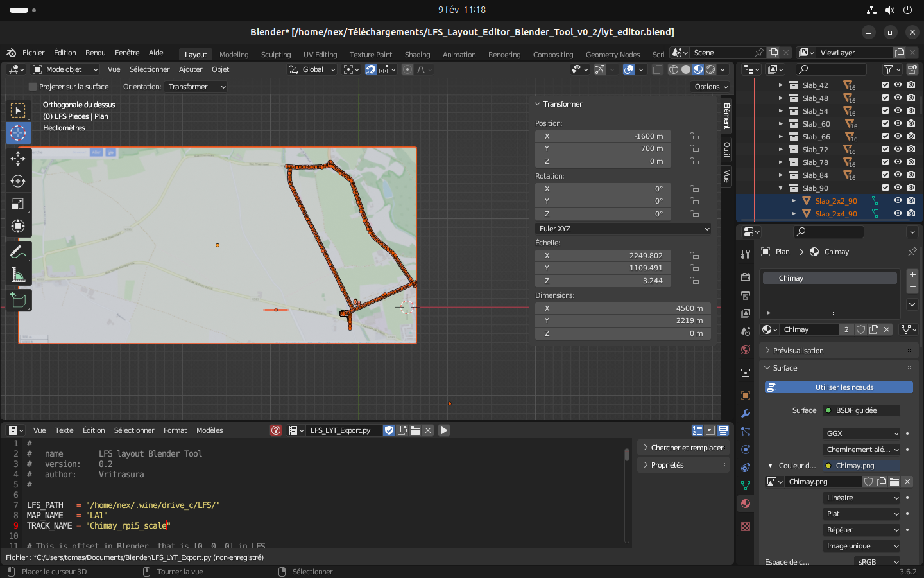Viewport: 924px width, 578px height.
Task: Expand the Prévisualisation panel
Action: point(798,351)
